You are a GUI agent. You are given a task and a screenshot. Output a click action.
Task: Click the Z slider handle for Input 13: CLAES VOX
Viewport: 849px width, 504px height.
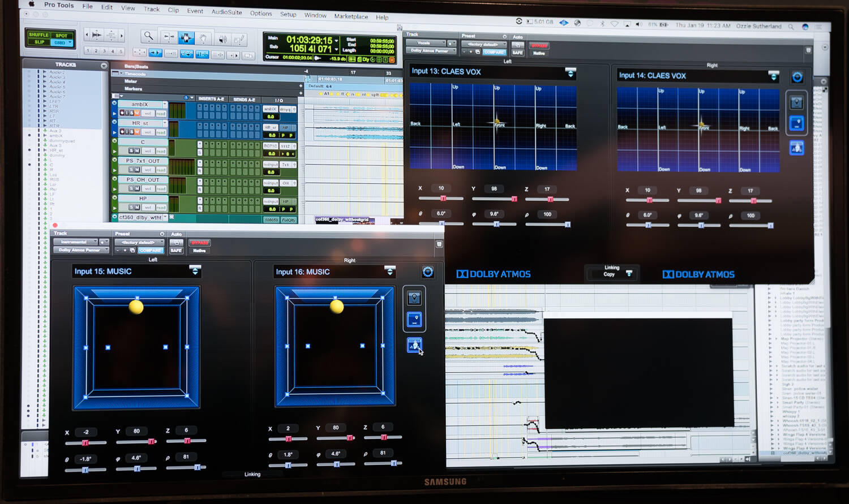550,199
